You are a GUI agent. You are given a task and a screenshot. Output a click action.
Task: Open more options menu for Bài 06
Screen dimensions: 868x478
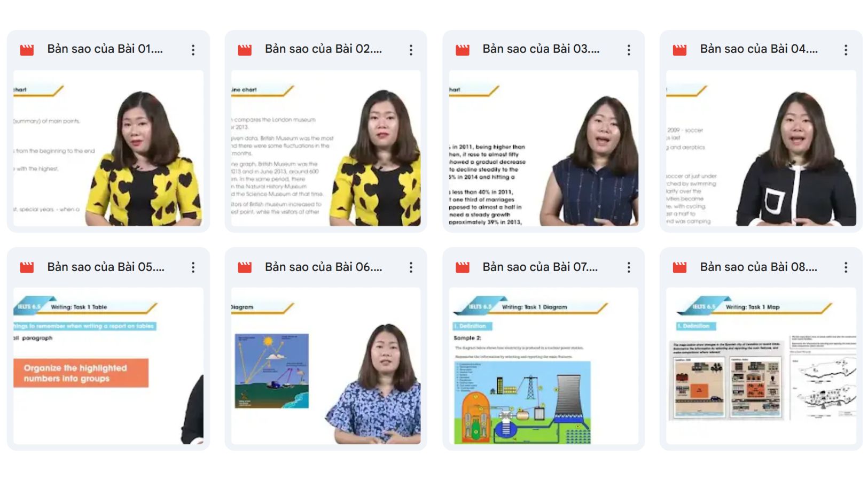(411, 267)
